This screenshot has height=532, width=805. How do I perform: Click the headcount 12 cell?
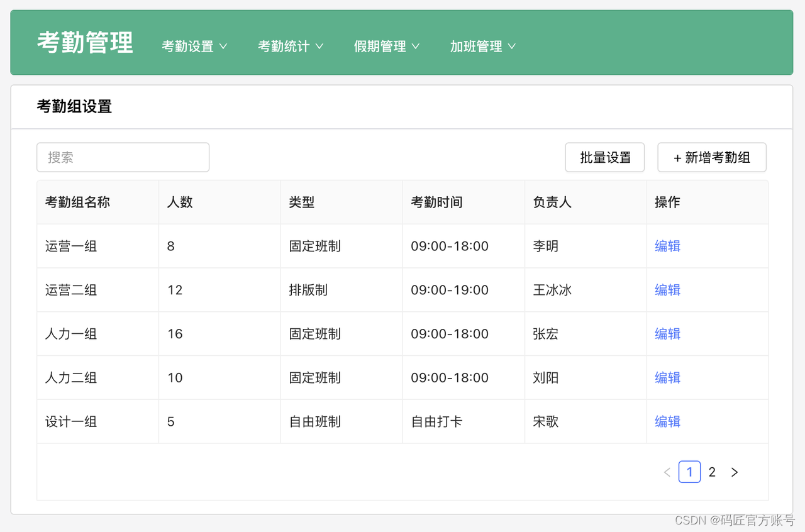pos(219,290)
